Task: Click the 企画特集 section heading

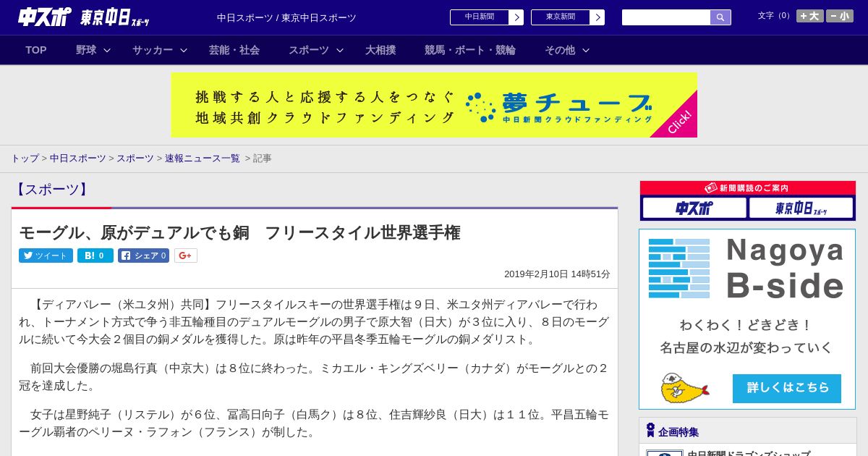Action: tap(678, 431)
